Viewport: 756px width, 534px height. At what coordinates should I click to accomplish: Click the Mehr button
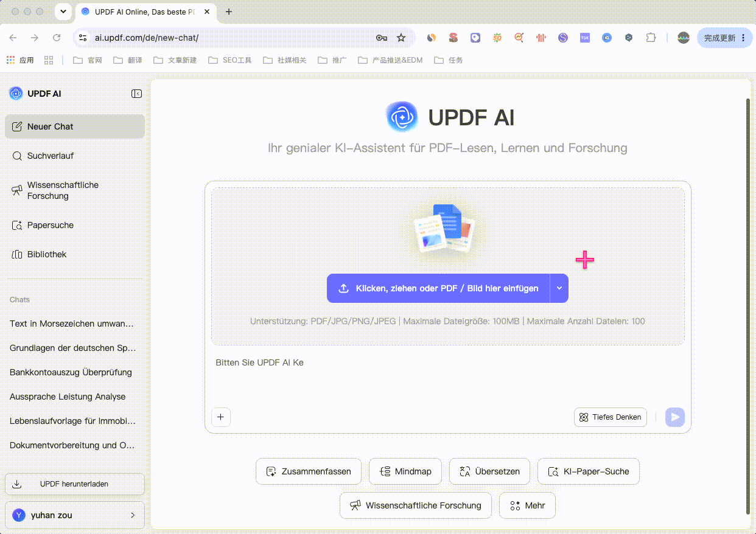[527, 505]
